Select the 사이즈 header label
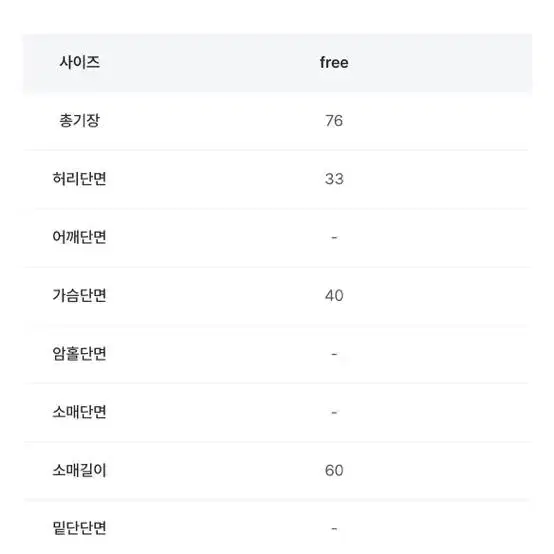Image resolution: width=554 pixels, height=554 pixels. pyautogui.click(x=79, y=62)
